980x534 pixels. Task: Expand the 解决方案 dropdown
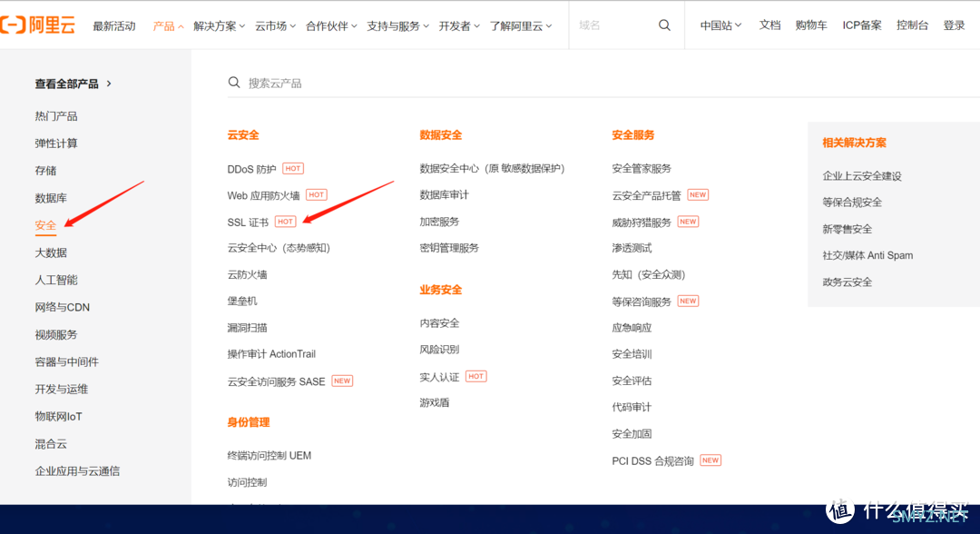click(219, 25)
